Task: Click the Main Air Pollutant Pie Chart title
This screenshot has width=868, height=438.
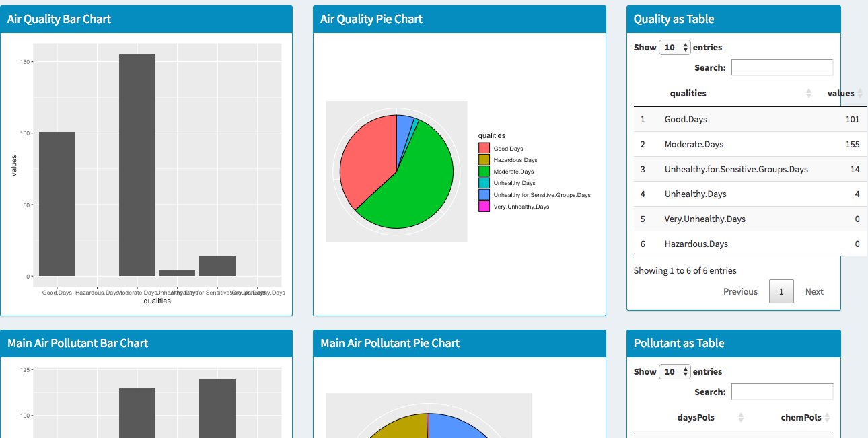Action: point(390,343)
